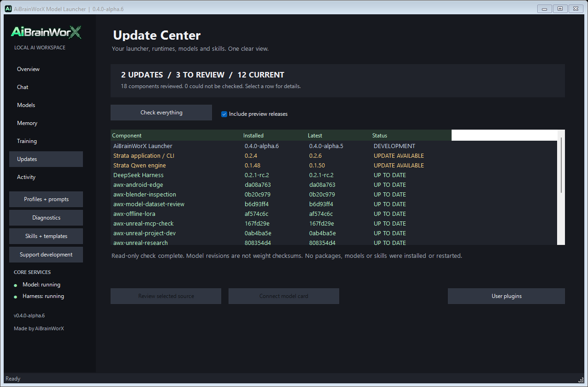Click the table vertical scrollbar thumb
The width and height of the screenshot is (588, 387).
click(561, 165)
